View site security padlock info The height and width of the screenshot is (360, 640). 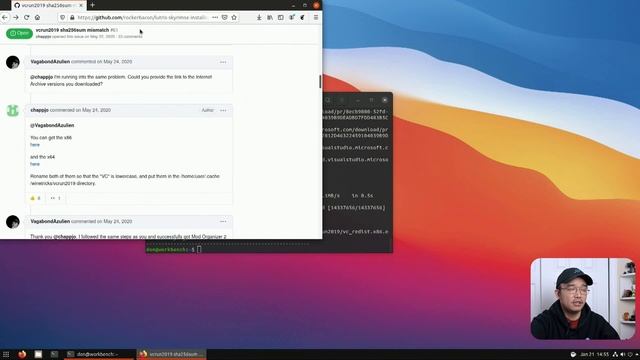(x=72, y=18)
